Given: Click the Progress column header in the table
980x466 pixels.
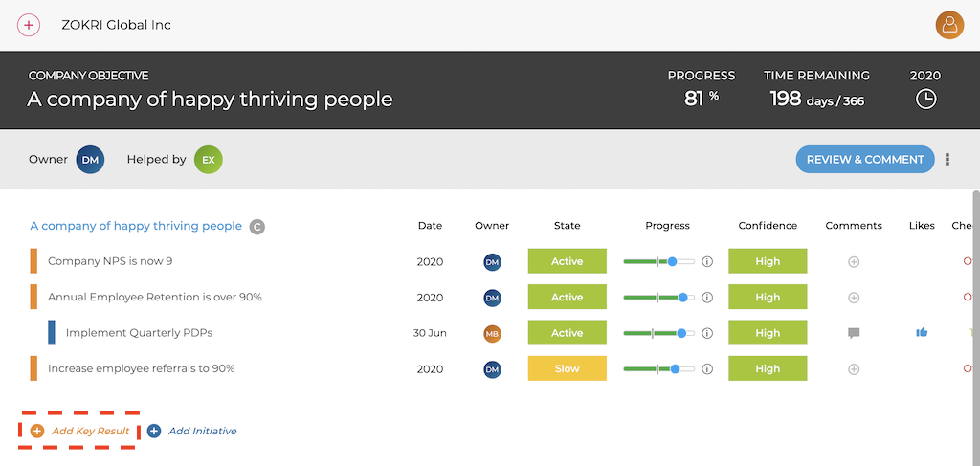Looking at the screenshot, I should pyautogui.click(x=667, y=226).
